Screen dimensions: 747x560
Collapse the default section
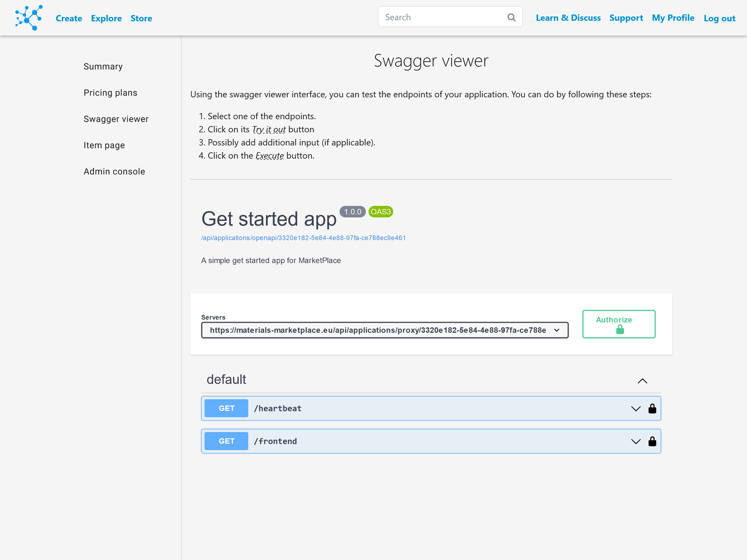click(x=642, y=381)
